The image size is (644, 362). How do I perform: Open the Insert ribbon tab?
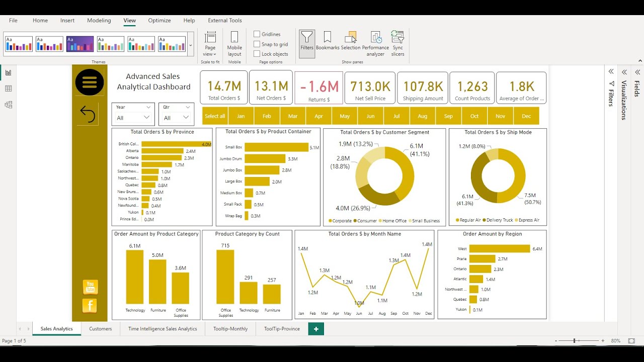click(x=67, y=21)
